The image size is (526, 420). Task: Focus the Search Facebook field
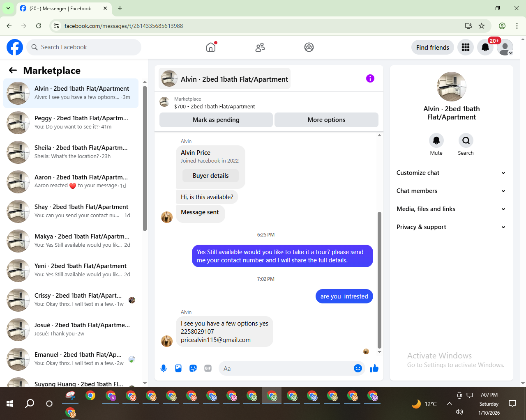pos(84,47)
